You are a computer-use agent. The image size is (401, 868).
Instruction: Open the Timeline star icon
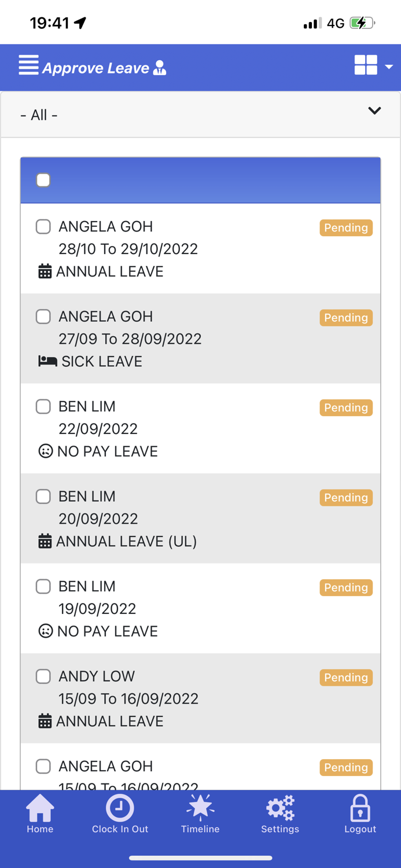pyautogui.click(x=200, y=808)
